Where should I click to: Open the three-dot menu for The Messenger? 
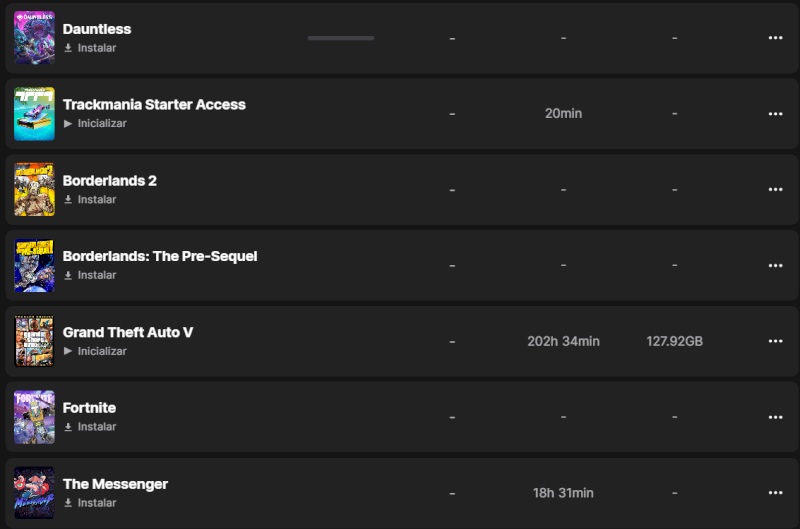pos(775,493)
